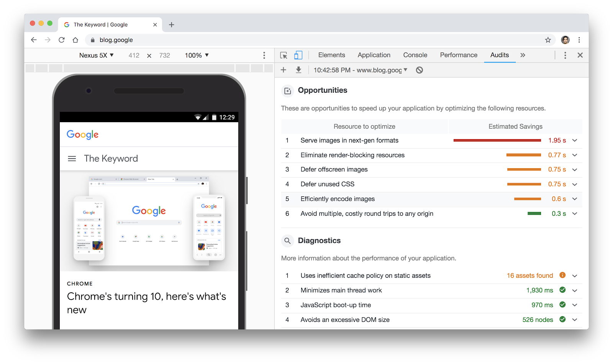Click the Google logo on the mobile page
The height and width of the screenshot is (364, 613).
point(82,134)
